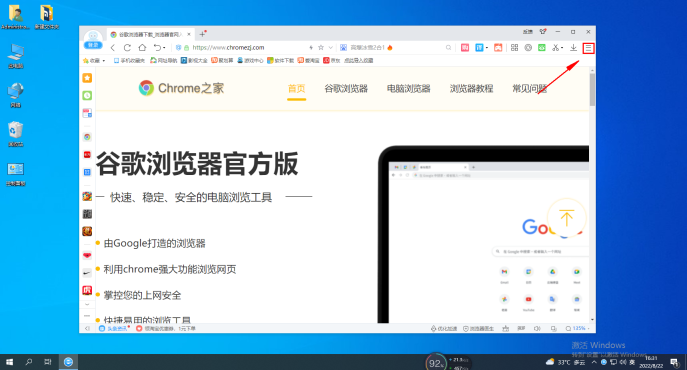
Task: Click the browser icon in Windows taskbar
Action: pyautogui.click(x=68, y=362)
